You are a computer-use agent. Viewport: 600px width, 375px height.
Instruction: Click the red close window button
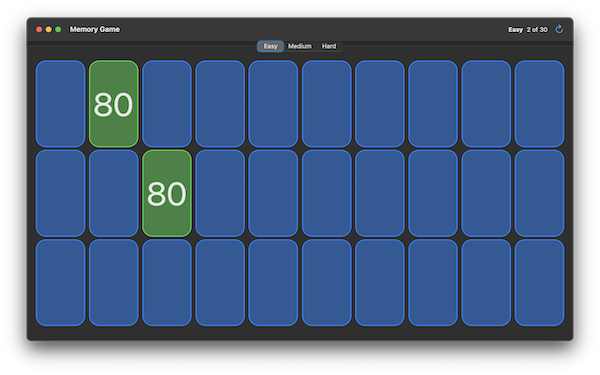(x=39, y=29)
